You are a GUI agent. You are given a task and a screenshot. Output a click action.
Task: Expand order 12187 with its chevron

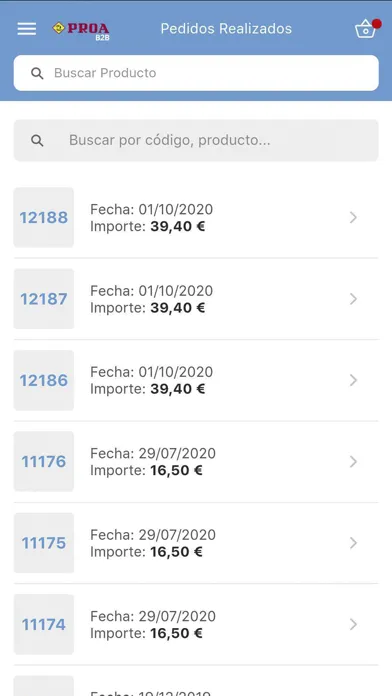[353, 299]
